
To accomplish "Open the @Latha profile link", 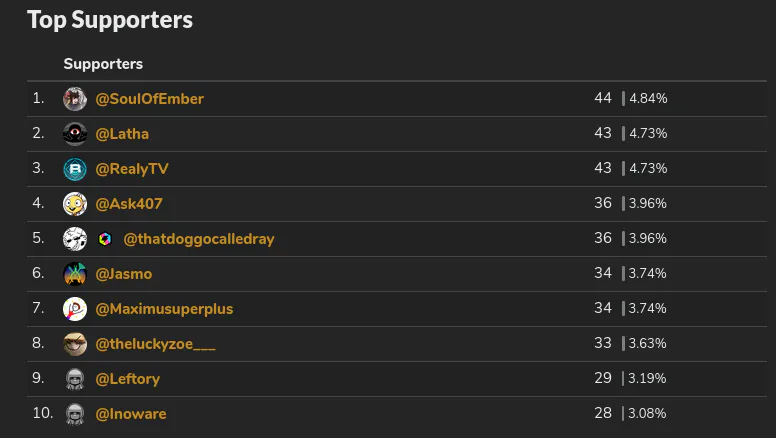I will 122,134.
